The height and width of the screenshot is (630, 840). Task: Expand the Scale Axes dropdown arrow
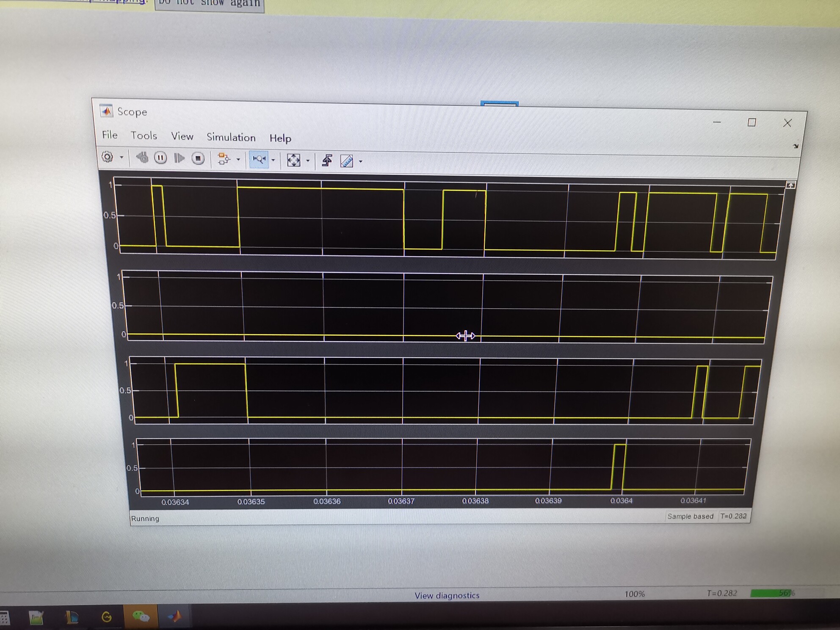click(308, 160)
